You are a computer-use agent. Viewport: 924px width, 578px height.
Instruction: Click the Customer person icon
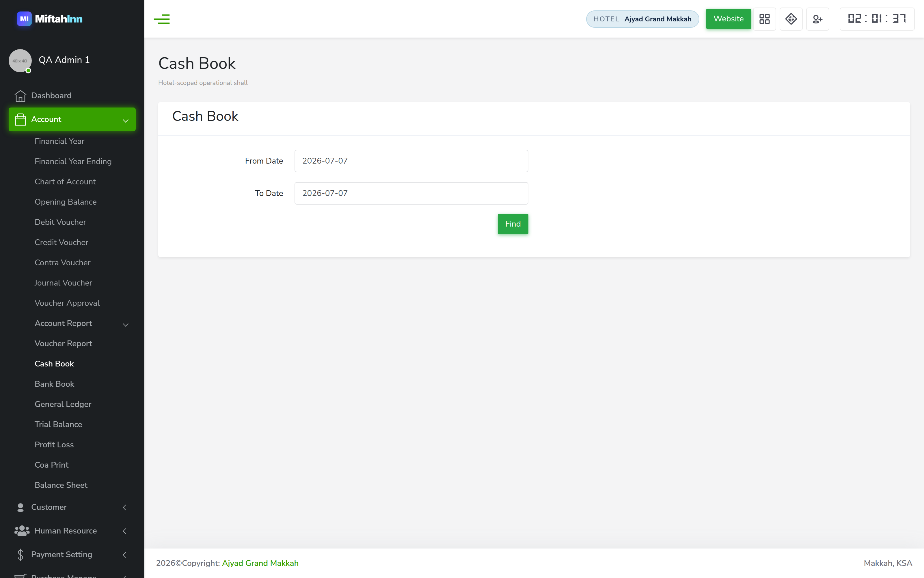[21, 507]
